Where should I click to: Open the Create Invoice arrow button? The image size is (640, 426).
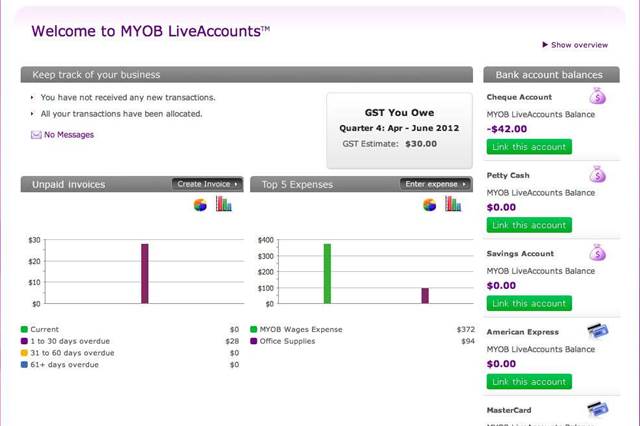pyautogui.click(x=207, y=184)
